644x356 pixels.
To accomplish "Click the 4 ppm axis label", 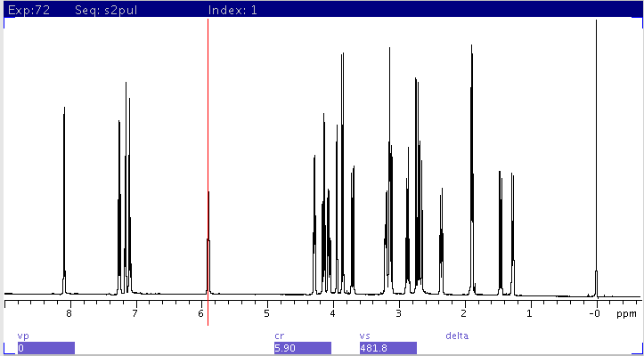I will point(332,314).
